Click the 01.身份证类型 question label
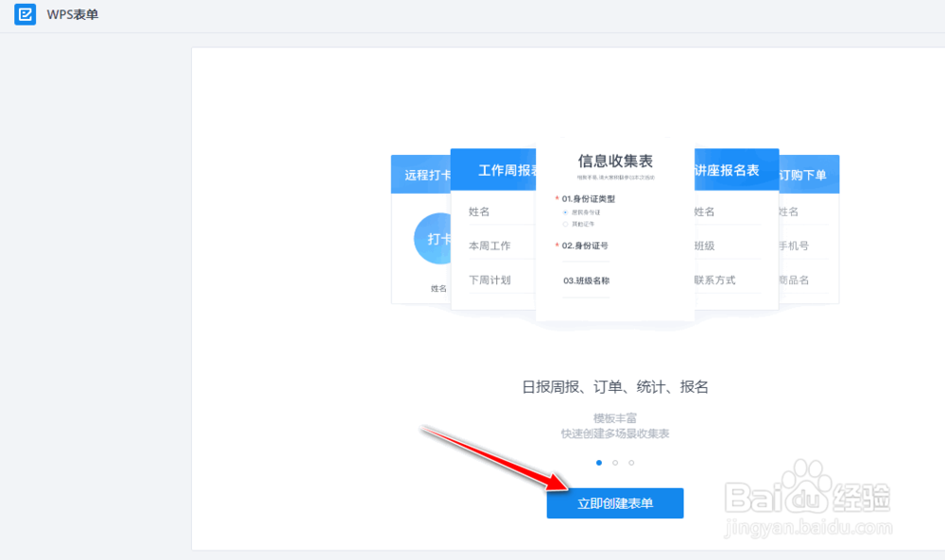Image resolution: width=945 pixels, height=560 pixels. 588,198
